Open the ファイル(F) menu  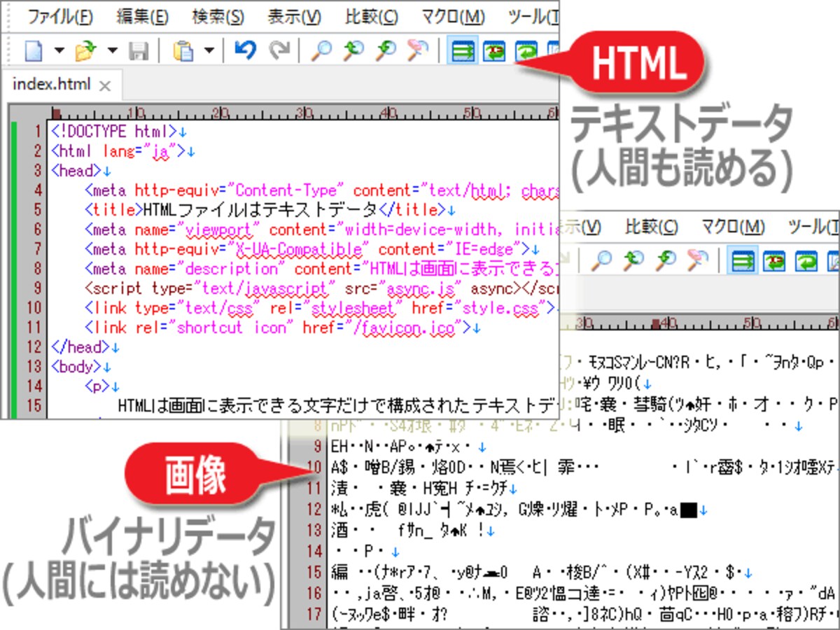coord(59,16)
